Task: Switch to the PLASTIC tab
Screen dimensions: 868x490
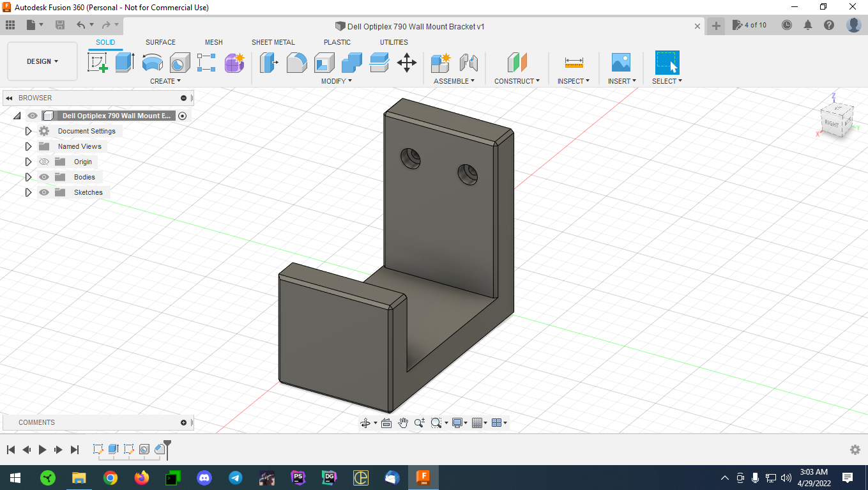Action: click(337, 42)
